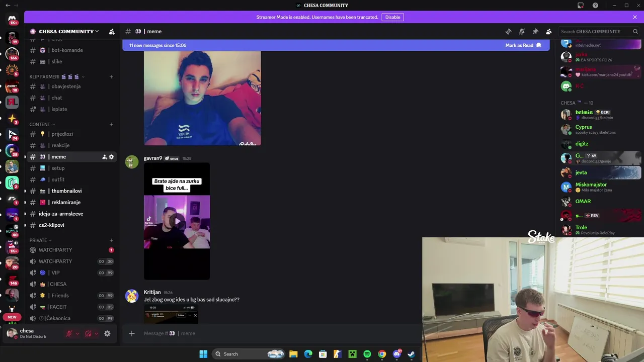
Task: Disable Streamer Mode from banner
Action: pyautogui.click(x=392, y=17)
